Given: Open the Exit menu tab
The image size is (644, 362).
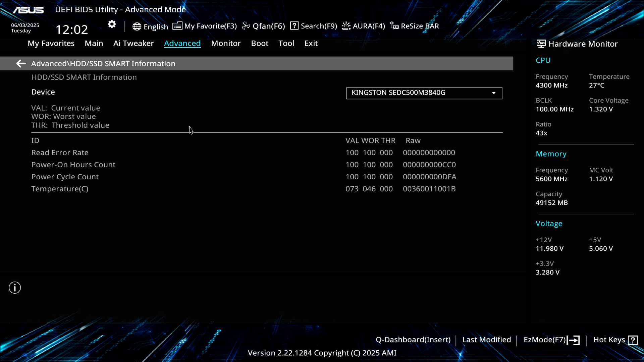Looking at the screenshot, I should [311, 44].
